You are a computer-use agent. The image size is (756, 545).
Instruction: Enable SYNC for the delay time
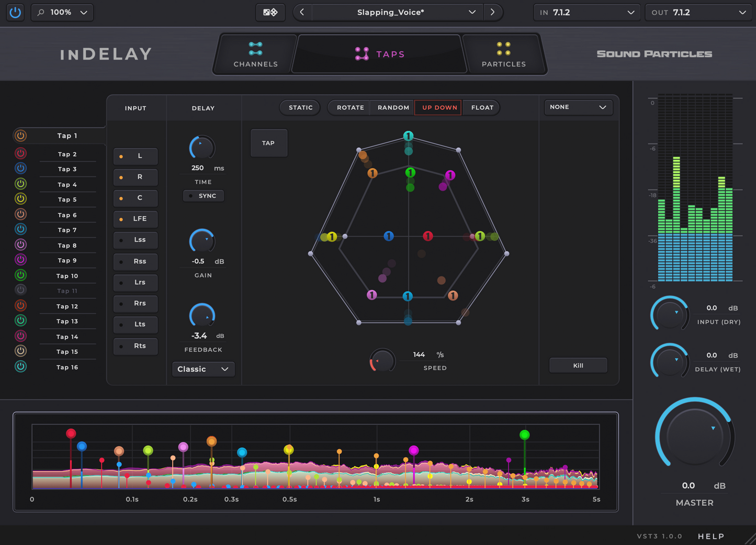[x=203, y=195]
